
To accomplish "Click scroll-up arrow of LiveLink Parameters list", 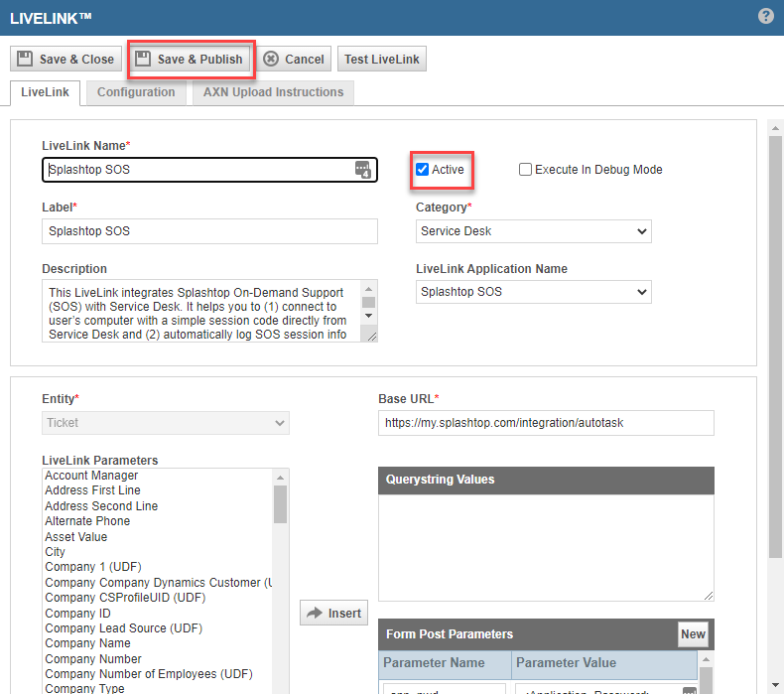I will (281, 478).
